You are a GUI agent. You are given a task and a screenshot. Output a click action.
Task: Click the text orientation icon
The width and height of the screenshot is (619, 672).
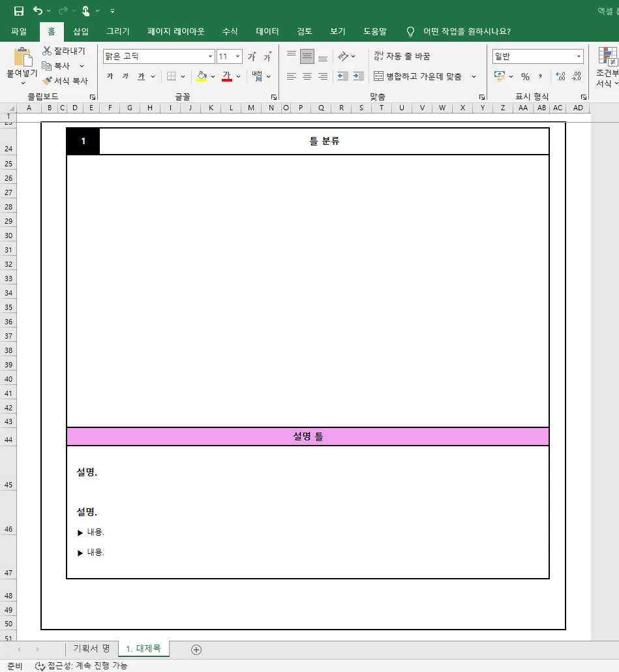pos(343,56)
